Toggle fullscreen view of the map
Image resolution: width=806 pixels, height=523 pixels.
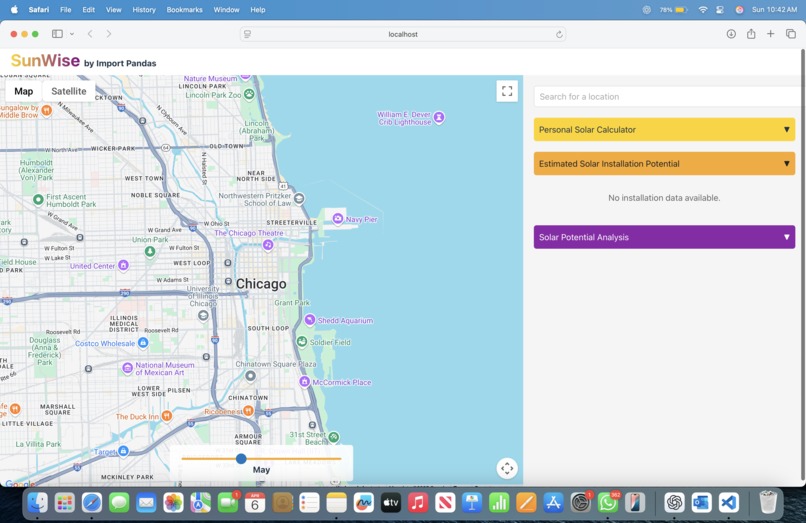(507, 92)
